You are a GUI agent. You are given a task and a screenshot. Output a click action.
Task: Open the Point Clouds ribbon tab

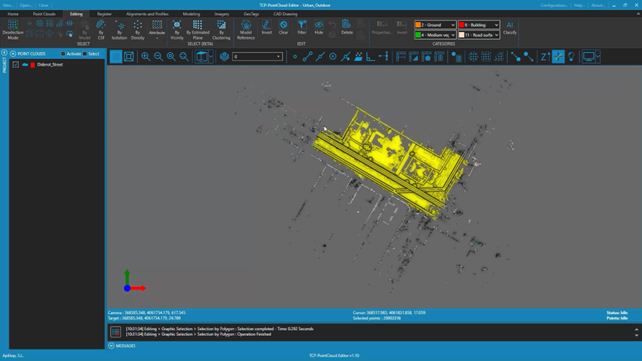click(x=44, y=14)
